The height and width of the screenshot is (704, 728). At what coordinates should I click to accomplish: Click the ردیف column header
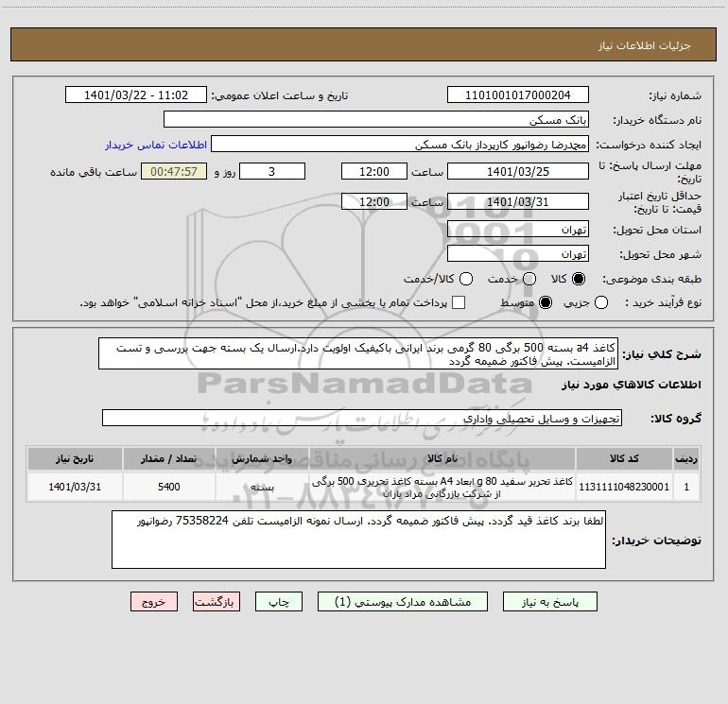[686, 458]
